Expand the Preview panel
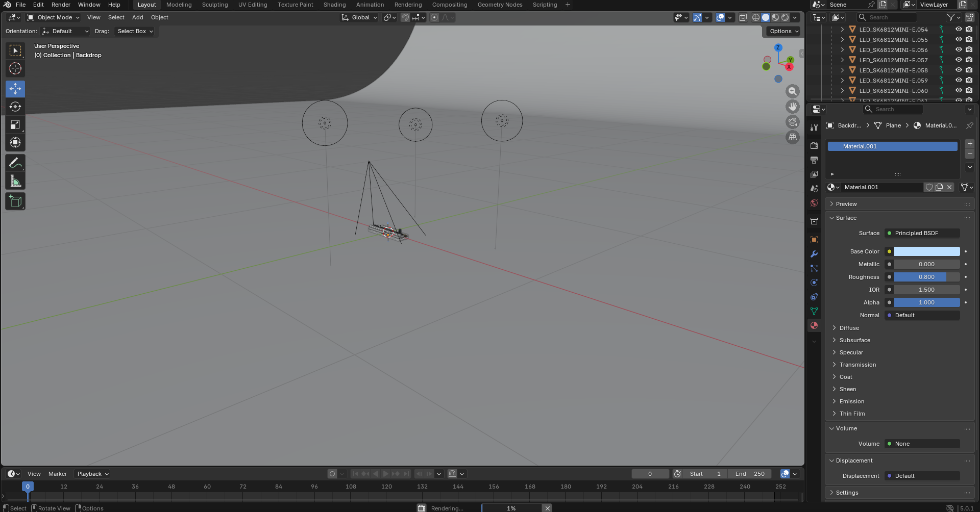This screenshot has width=980, height=512. click(x=846, y=204)
